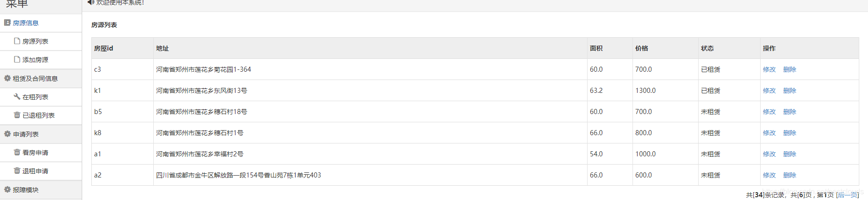Click 删除 for house k1
Viewport: 868px width, 200px height.
point(790,91)
